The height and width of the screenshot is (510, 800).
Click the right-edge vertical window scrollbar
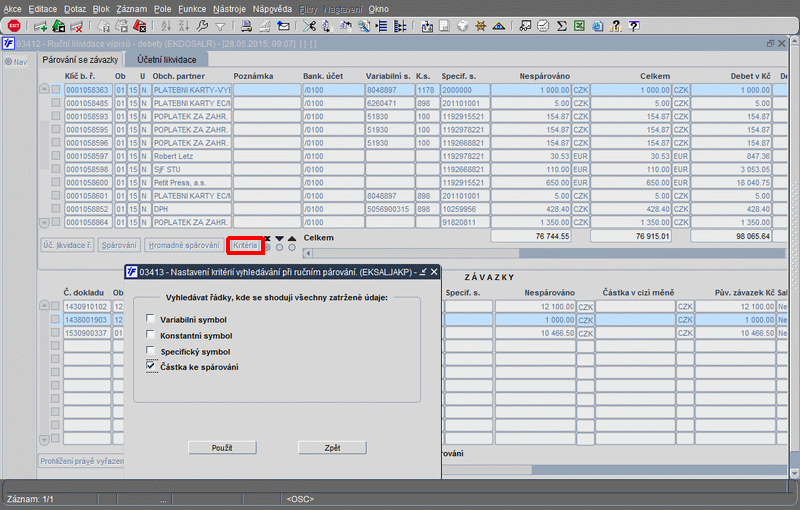794,255
